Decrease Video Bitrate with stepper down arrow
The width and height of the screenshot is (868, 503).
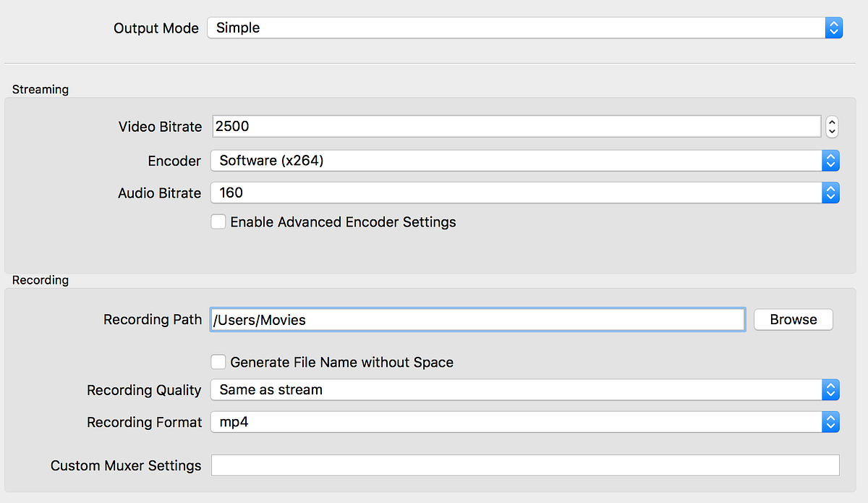[832, 132]
